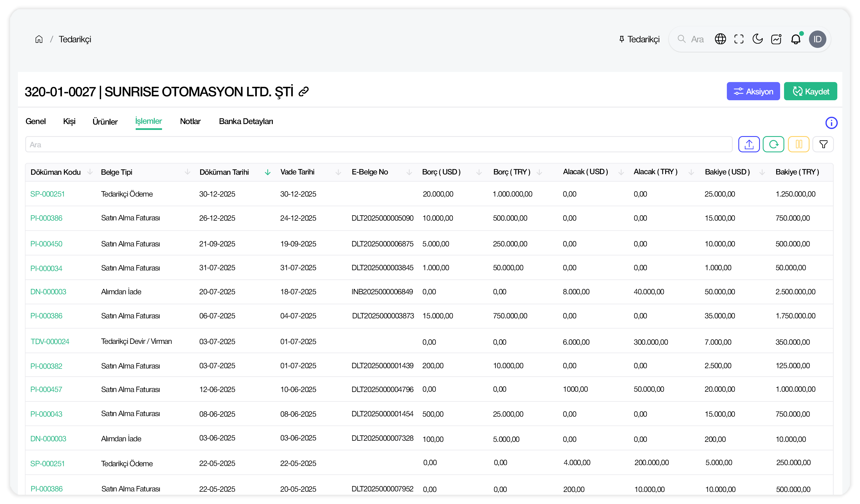Open the language globe icon

[720, 39]
